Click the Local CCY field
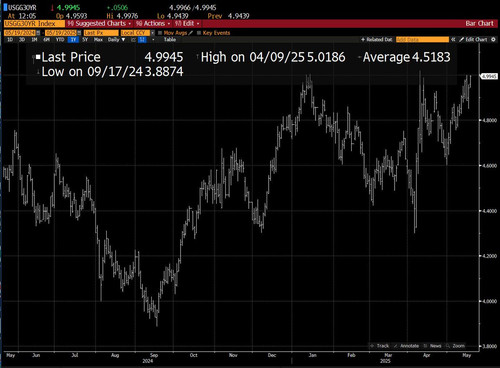This screenshot has width=500, height=368. pyautogui.click(x=135, y=33)
